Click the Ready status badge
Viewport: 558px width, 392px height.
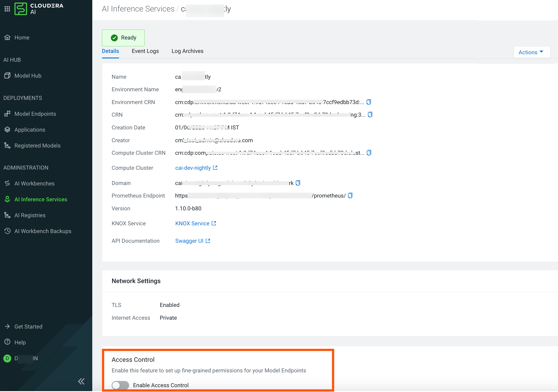123,38
